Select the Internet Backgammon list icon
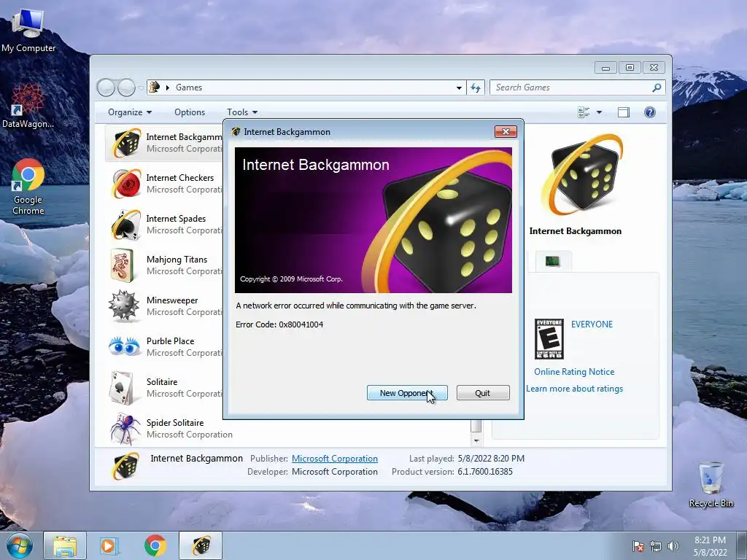The height and width of the screenshot is (560, 747). pos(126,142)
